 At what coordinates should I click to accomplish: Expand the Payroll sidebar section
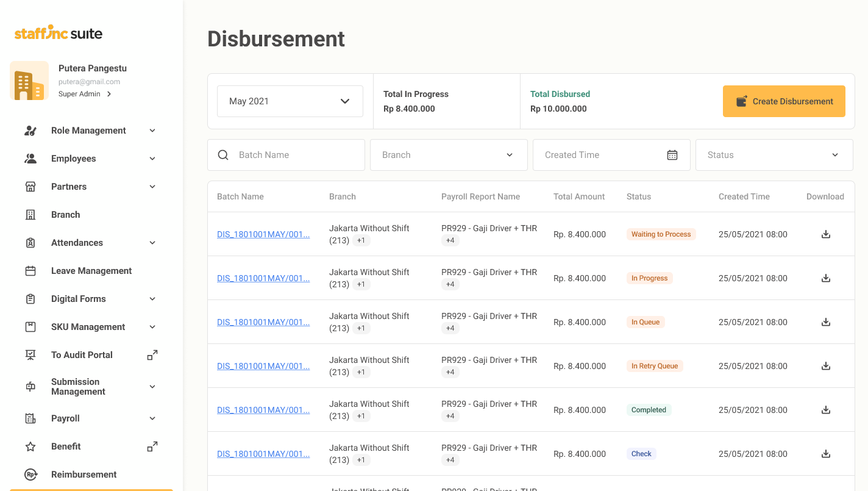tap(152, 418)
